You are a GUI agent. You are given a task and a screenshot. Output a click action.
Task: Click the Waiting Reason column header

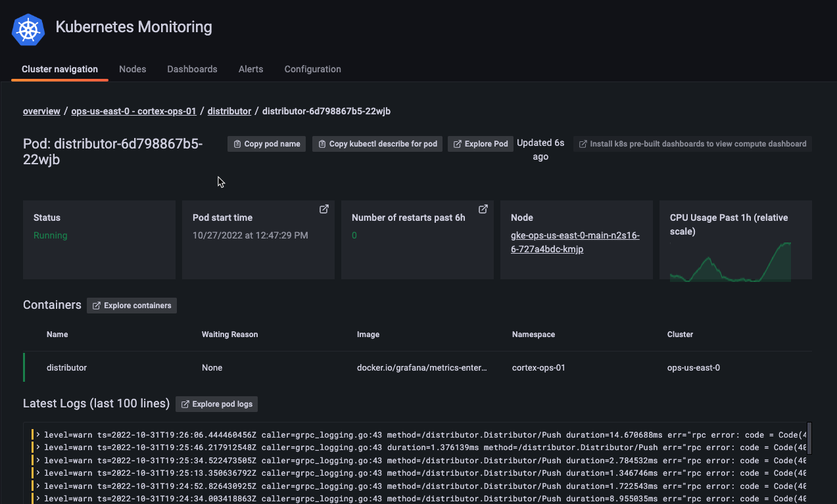[229, 334]
